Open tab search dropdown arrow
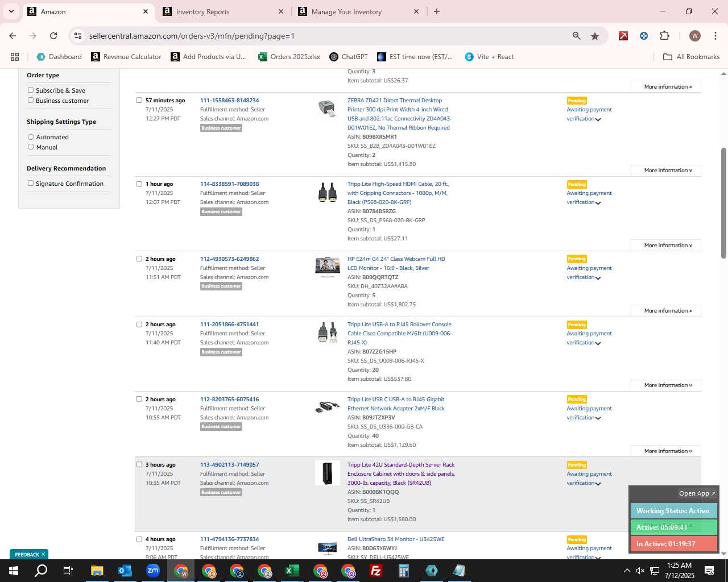Image resolution: width=728 pixels, height=582 pixels. point(11,11)
